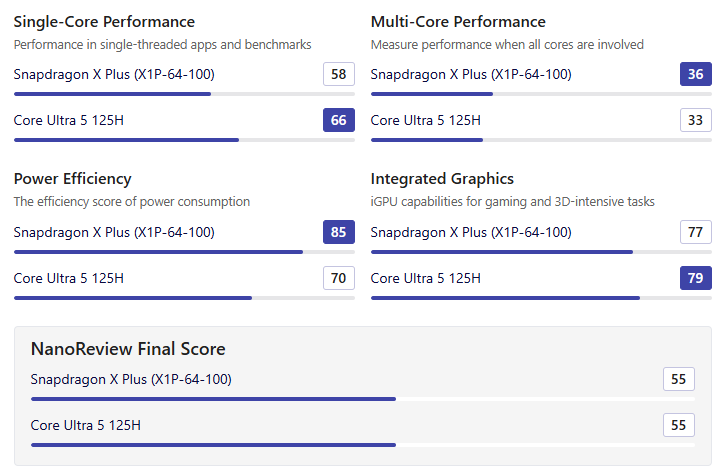Click the highlighted multi-core score 36
727x474 pixels.
tap(696, 74)
